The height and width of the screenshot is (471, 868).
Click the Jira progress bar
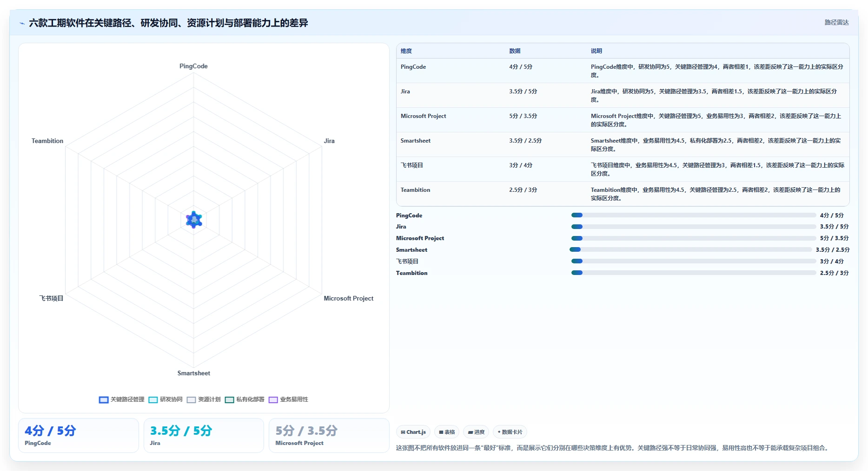click(x=694, y=227)
